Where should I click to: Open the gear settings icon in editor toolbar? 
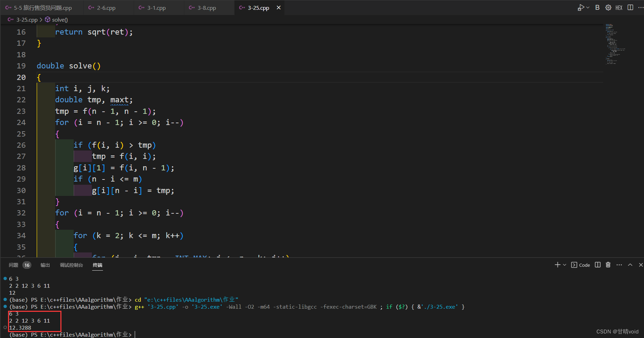(x=608, y=7)
